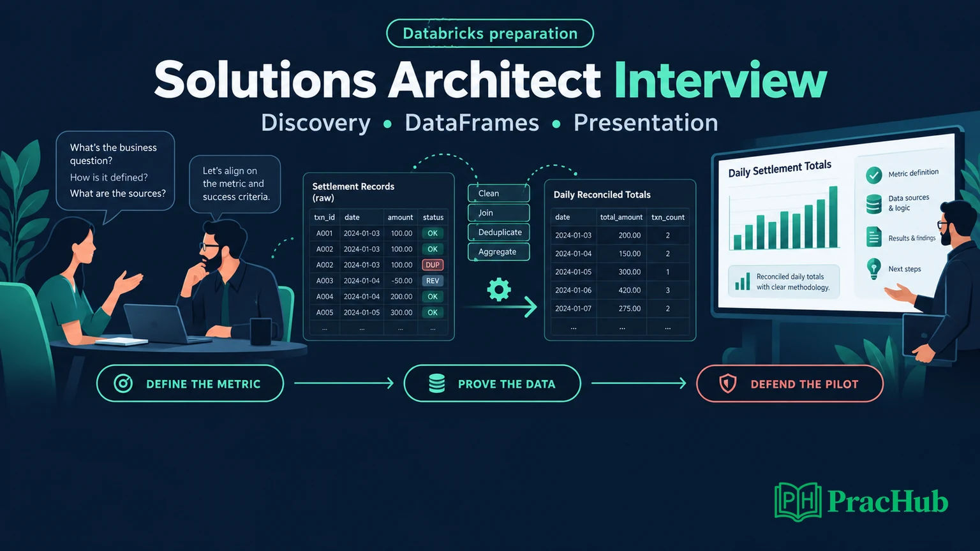Select the A005 cell

325,312
